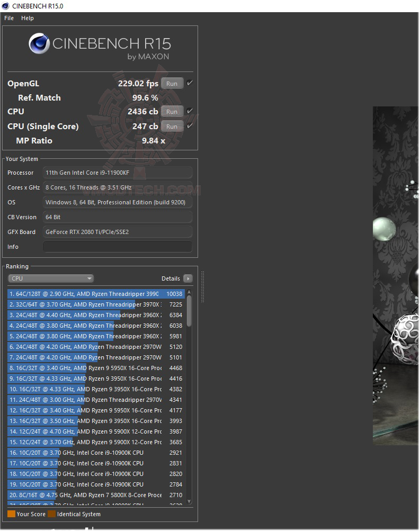Open the CPU ranking dropdown
This screenshot has width=420, height=531.
point(50,278)
